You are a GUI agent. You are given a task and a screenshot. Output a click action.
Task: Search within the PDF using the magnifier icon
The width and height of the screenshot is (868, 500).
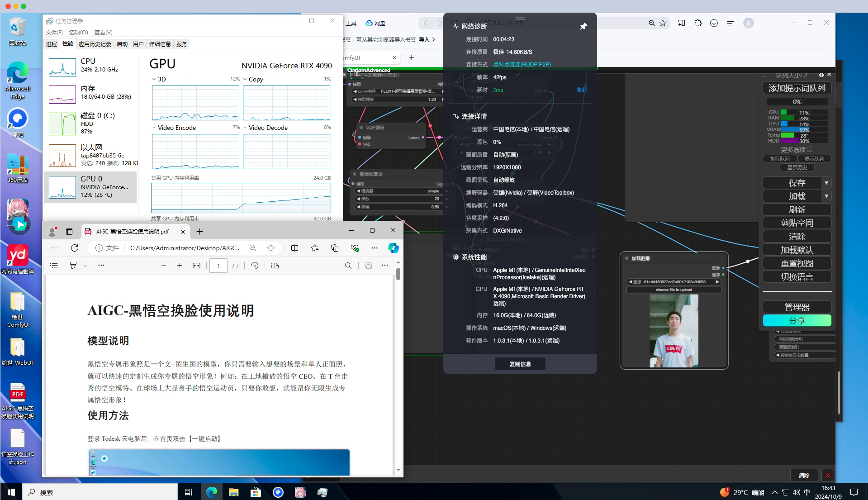[348, 266]
